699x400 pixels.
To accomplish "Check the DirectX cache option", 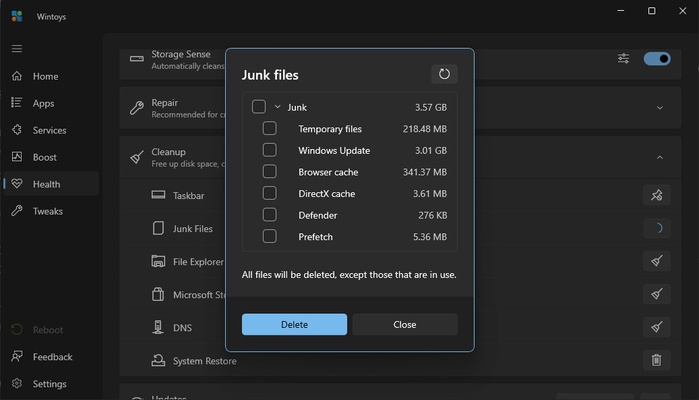I will point(269,193).
